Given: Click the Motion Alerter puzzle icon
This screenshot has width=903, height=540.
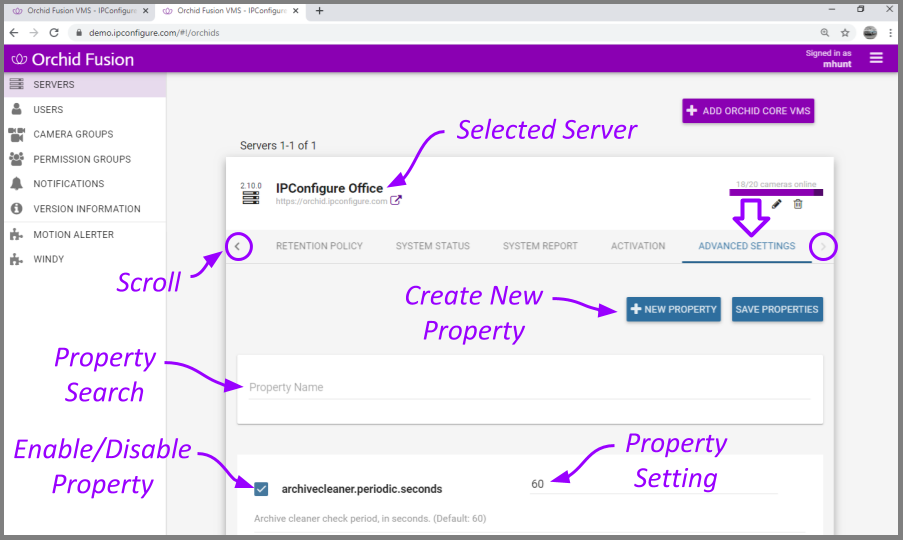Looking at the screenshot, I should click(x=17, y=234).
